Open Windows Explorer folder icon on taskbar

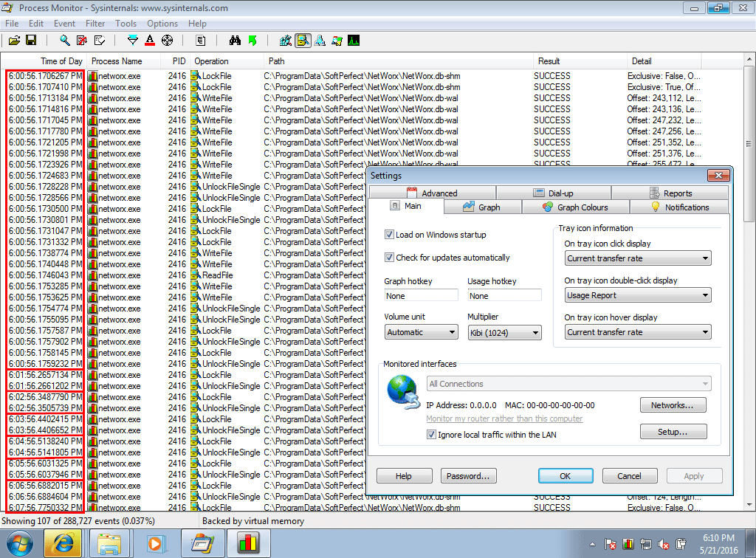tap(109, 544)
